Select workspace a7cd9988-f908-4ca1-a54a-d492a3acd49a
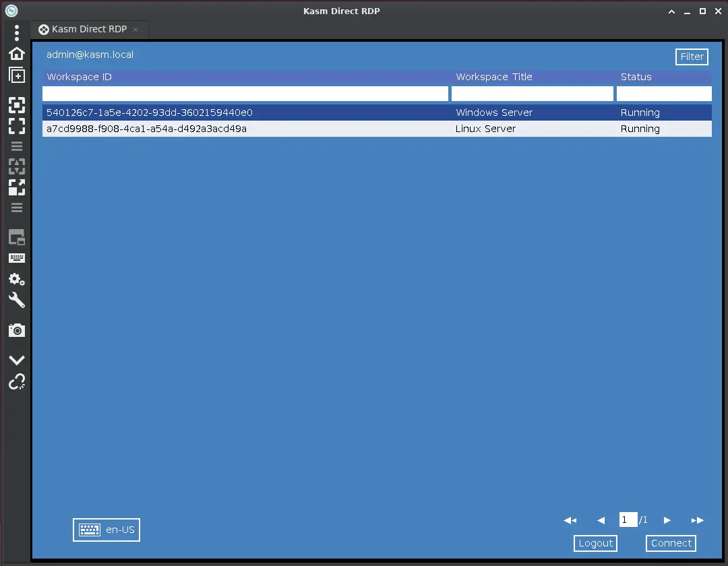This screenshot has height=566, width=728. click(377, 129)
